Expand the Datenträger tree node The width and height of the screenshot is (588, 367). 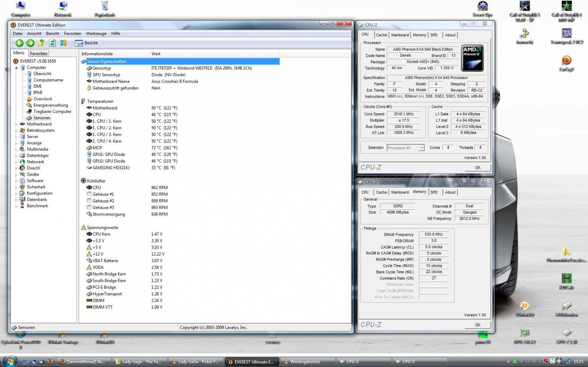click(x=16, y=156)
